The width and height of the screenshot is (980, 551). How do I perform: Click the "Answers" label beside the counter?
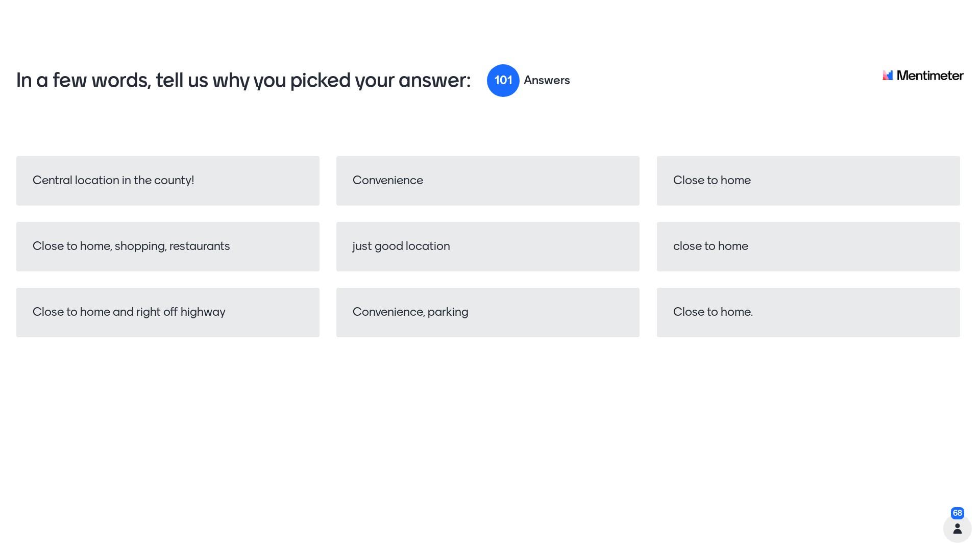[x=547, y=81]
